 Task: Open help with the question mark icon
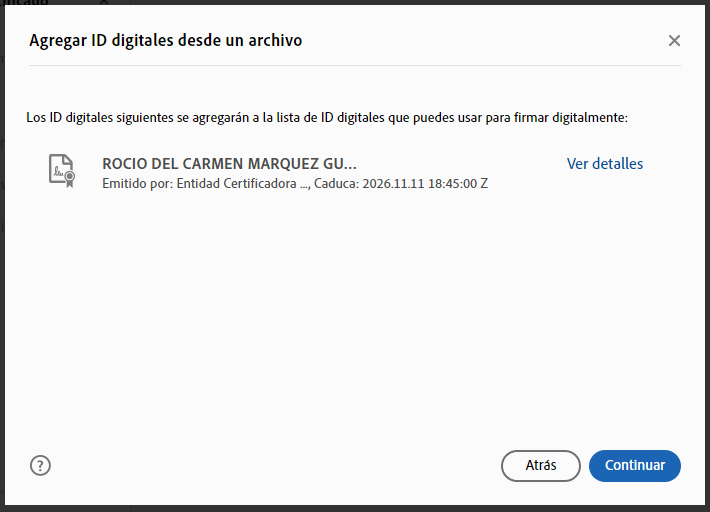click(40, 465)
